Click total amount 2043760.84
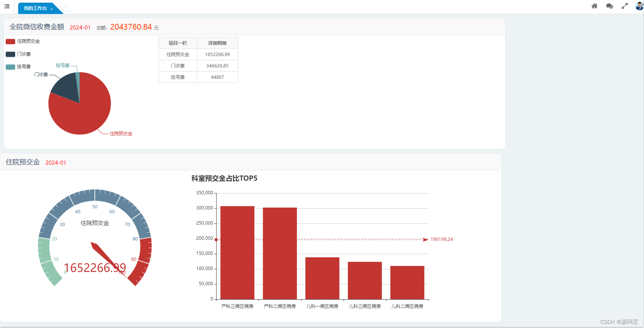This screenshot has width=644, height=328. (x=131, y=27)
